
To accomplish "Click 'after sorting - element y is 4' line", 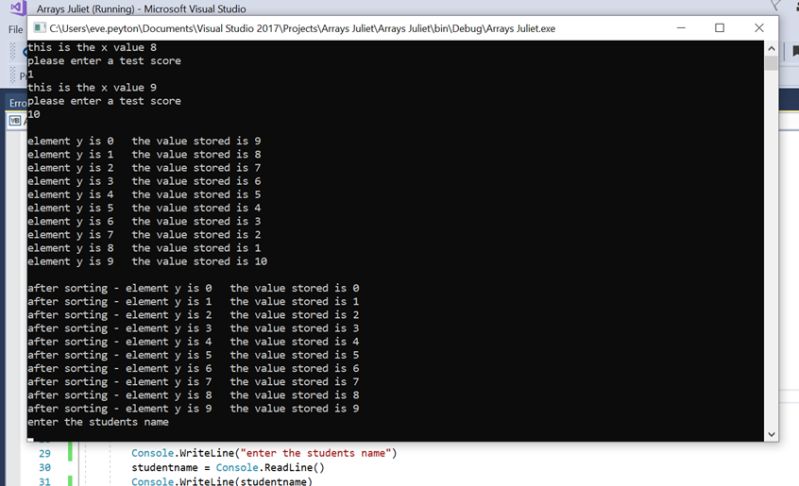I will pyautogui.click(x=193, y=342).
